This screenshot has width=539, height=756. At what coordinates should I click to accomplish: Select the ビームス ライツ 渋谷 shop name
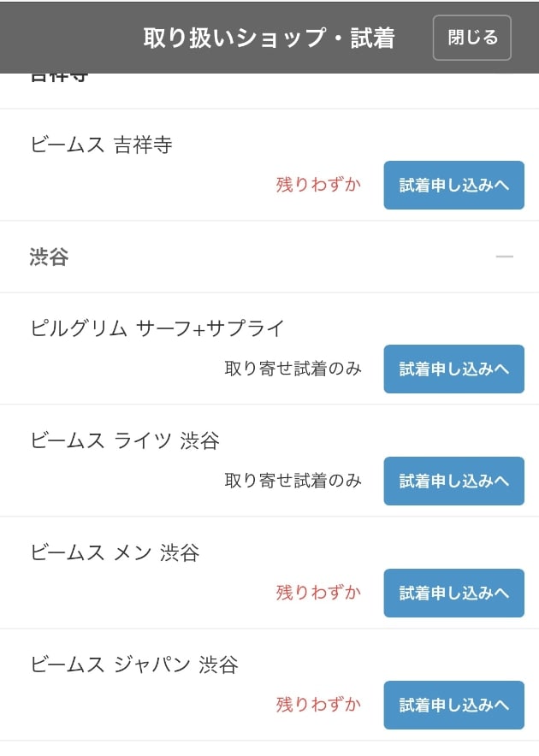pyautogui.click(x=125, y=440)
